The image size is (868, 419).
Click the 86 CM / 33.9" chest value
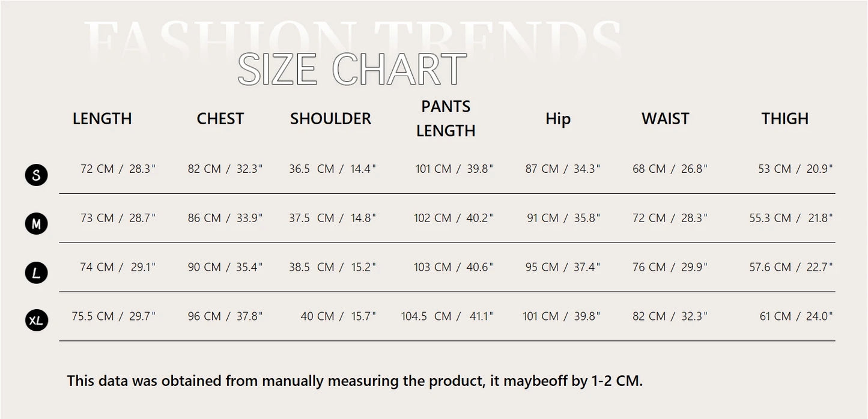pyautogui.click(x=225, y=219)
